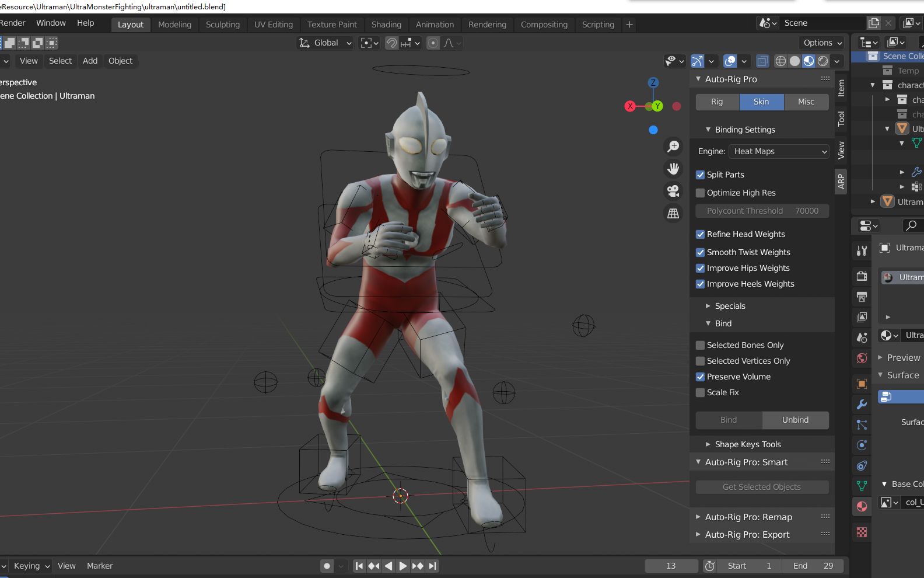
Task: Open the shading options dropdown arrow
Action: (837, 61)
